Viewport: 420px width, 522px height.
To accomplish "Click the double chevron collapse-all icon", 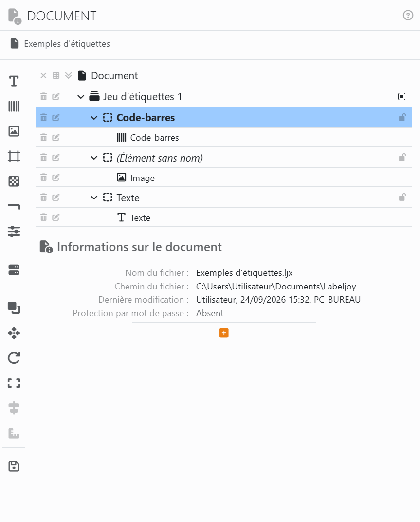I will (68, 75).
